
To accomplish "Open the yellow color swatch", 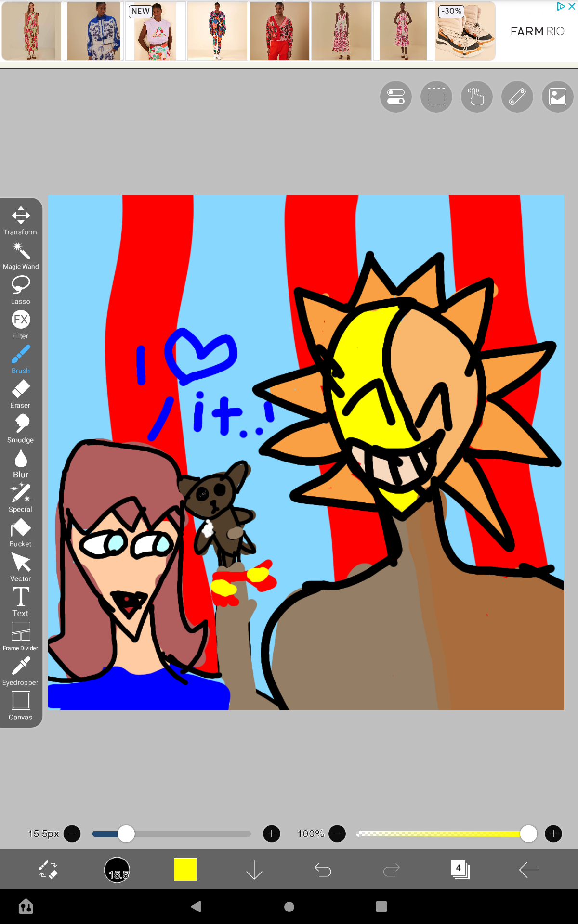I will pos(185,870).
